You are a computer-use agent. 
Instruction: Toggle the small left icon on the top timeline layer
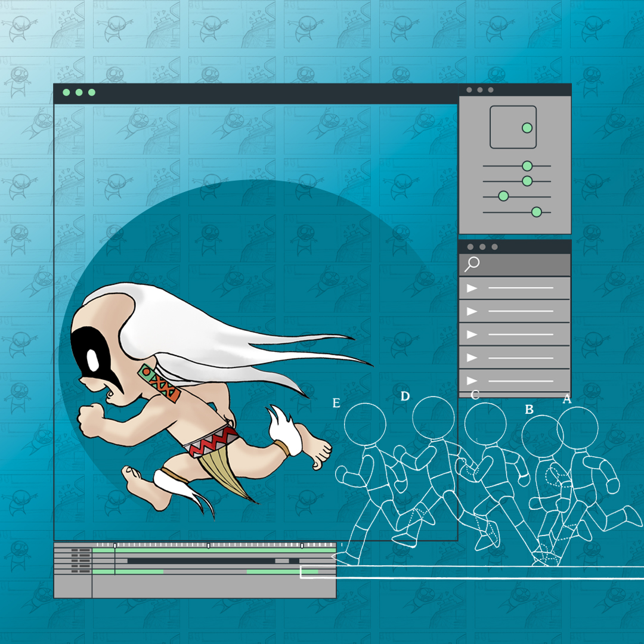(x=76, y=550)
